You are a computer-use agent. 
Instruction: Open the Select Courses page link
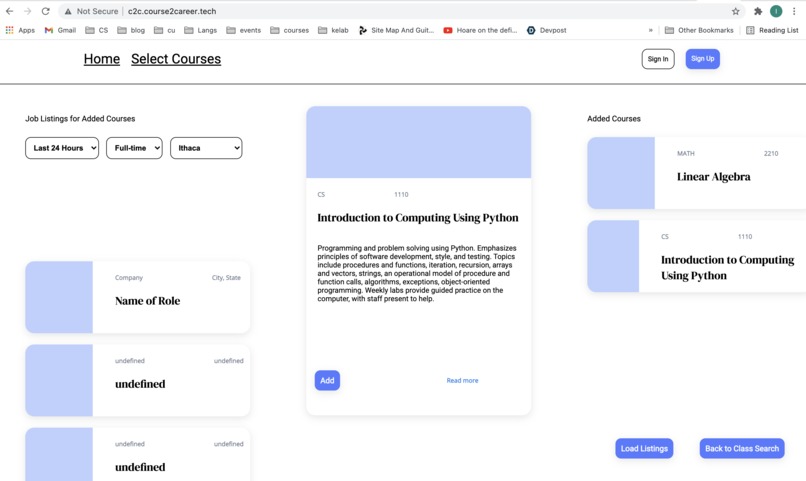pyautogui.click(x=176, y=59)
